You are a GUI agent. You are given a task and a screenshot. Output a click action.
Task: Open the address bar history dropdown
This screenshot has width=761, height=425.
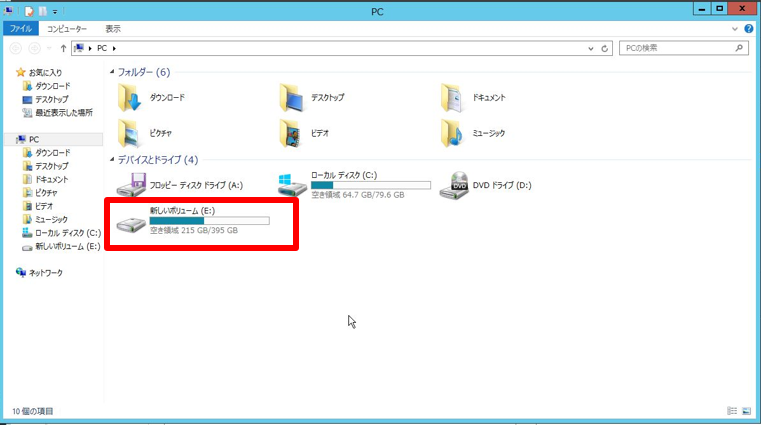pyautogui.click(x=591, y=48)
